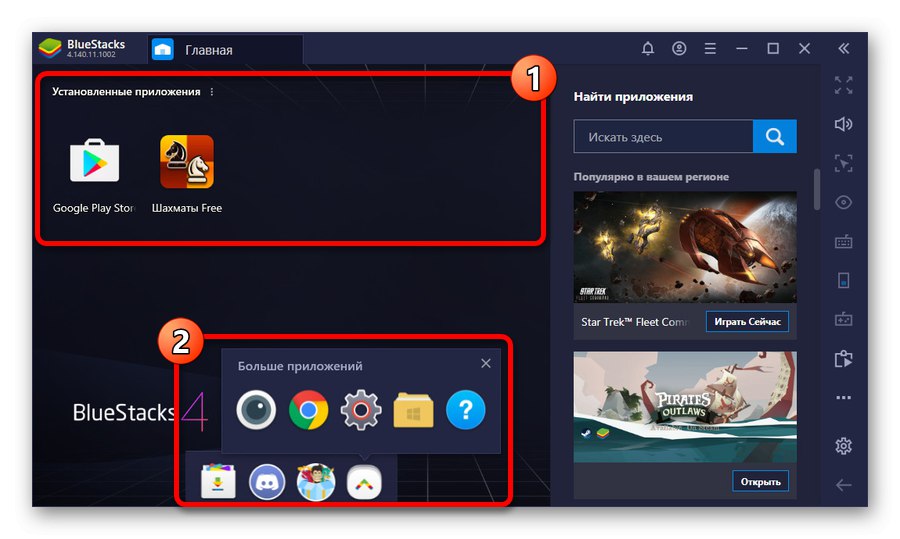Open notifications bell icon

647,48
